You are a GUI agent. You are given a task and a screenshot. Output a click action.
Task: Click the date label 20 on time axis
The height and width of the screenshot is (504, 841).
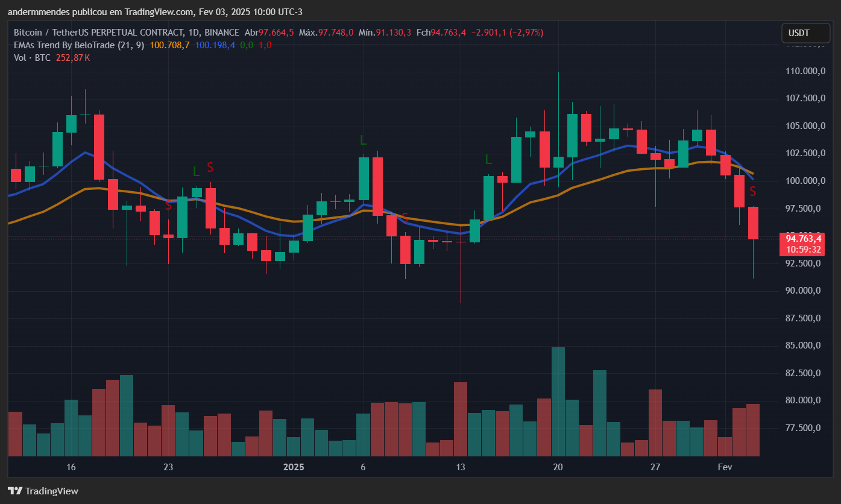pos(558,467)
